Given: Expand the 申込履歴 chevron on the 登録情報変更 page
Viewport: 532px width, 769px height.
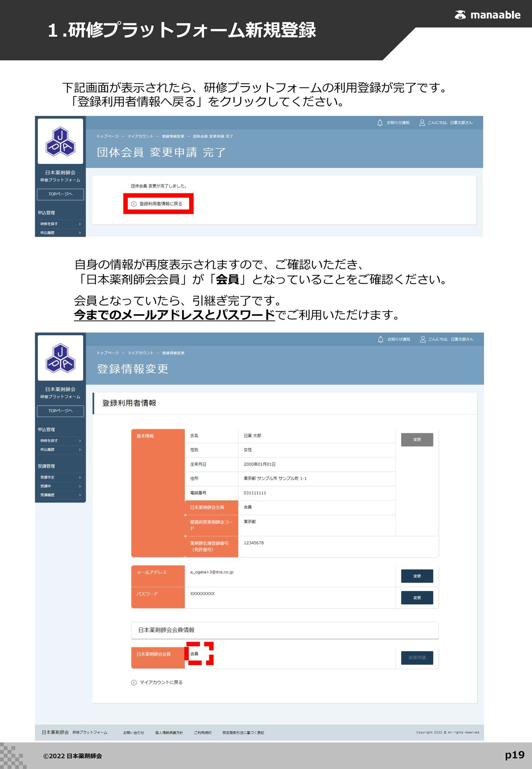Looking at the screenshot, I should [x=80, y=450].
